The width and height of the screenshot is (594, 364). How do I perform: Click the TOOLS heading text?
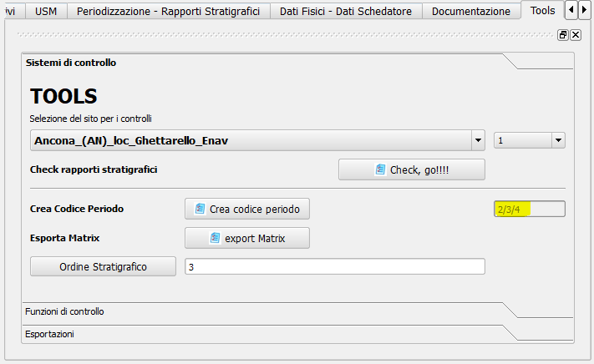(x=63, y=96)
